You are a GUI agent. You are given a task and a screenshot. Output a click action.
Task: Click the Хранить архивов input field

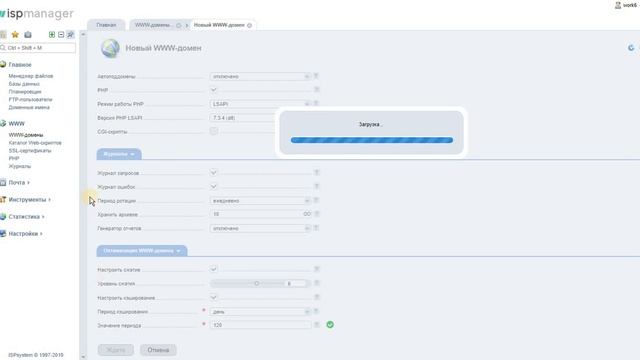(260, 214)
